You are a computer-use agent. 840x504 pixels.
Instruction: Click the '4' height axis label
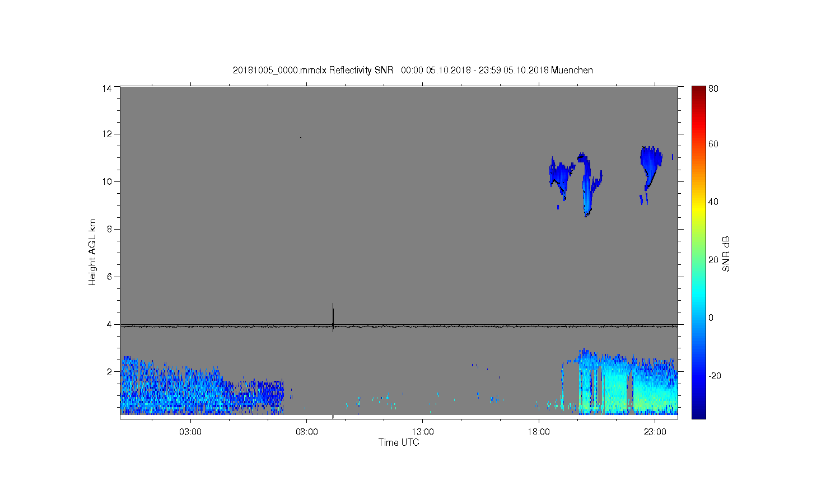(x=110, y=324)
